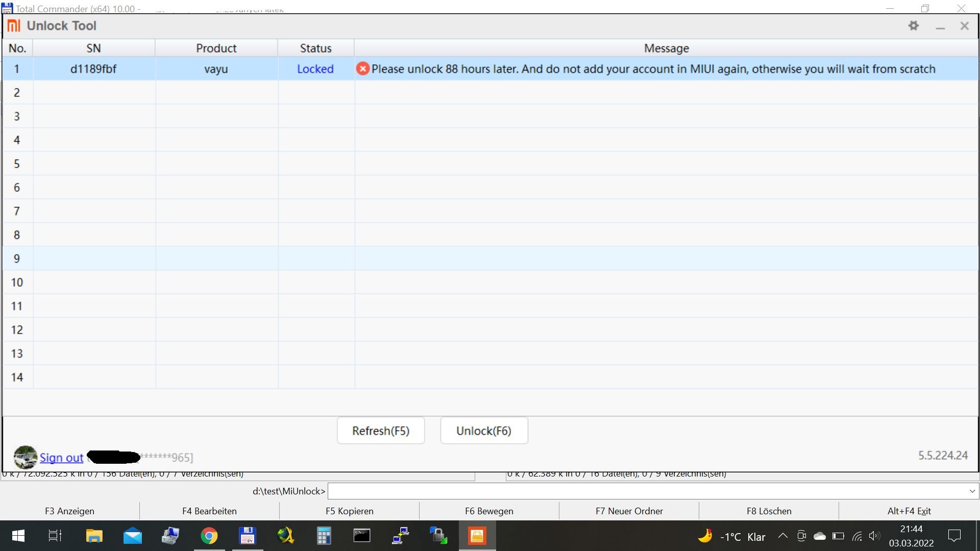
Task: Open the Unlock Tool settings gear
Action: (x=914, y=26)
